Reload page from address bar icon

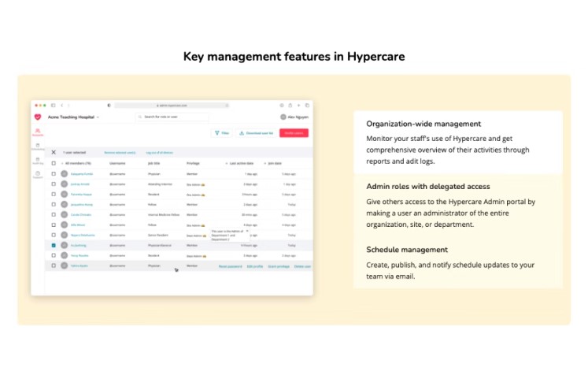tap(227, 106)
